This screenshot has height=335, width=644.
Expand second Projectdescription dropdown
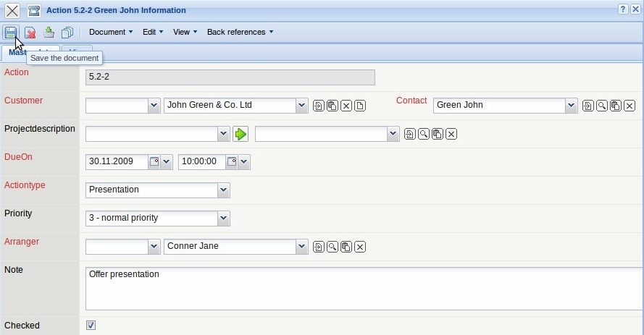pos(393,134)
